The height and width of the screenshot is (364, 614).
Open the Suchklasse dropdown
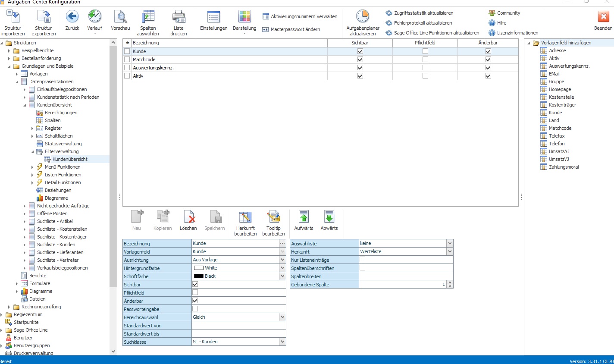[282, 342]
